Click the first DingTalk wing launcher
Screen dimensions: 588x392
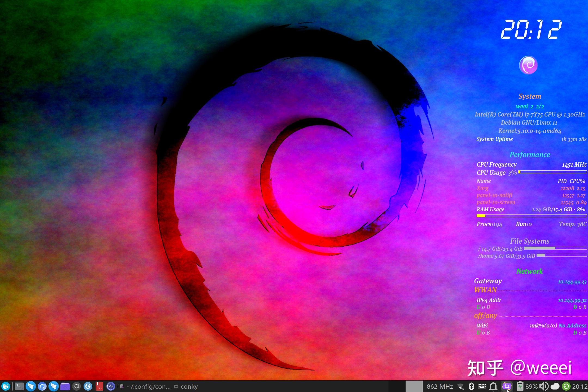[x=31, y=386]
